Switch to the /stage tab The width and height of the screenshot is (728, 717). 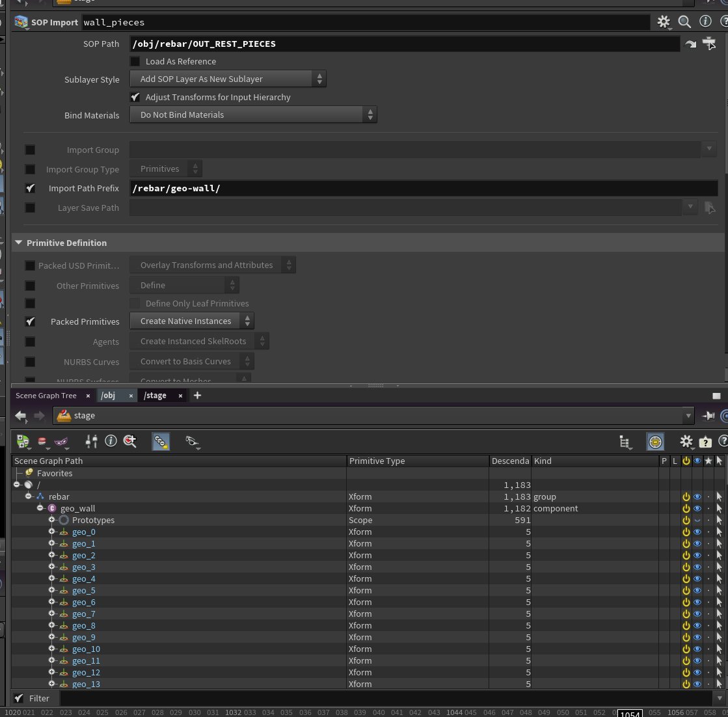coord(155,395)
